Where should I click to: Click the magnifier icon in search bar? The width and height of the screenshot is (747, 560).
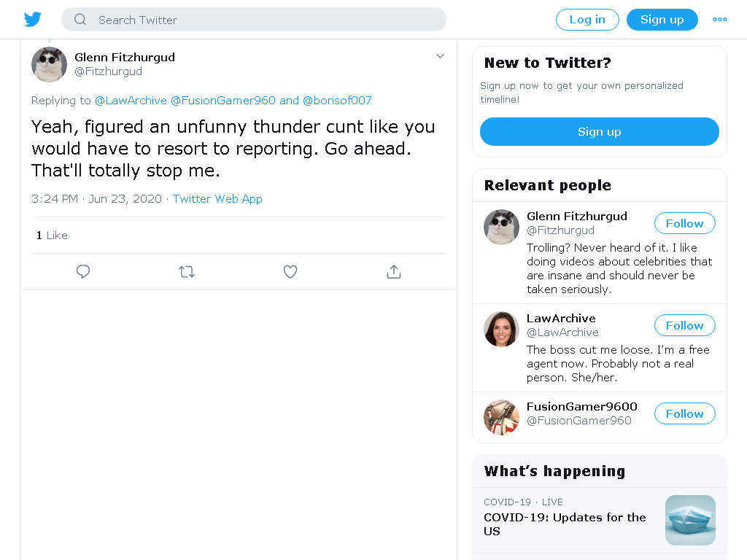click(80, 20)
